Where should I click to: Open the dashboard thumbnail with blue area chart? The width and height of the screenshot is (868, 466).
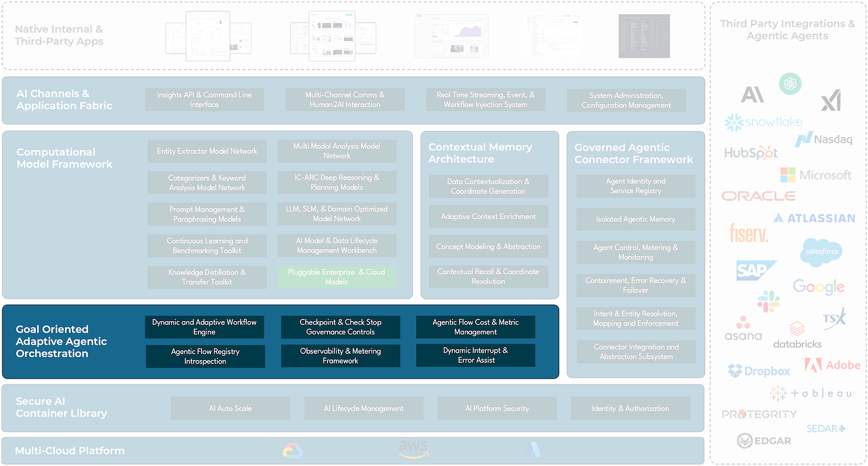click(x=451, y=36)
